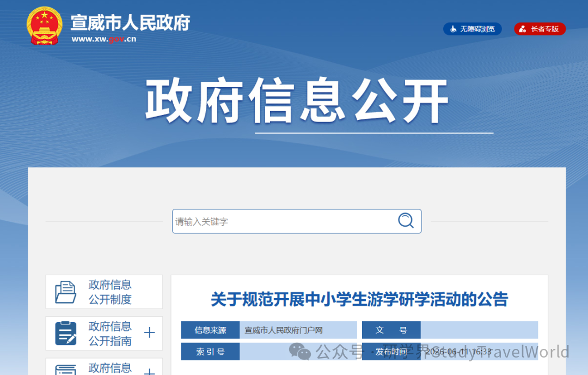
Task: Click the 文号 label cell
Action: 391,330
